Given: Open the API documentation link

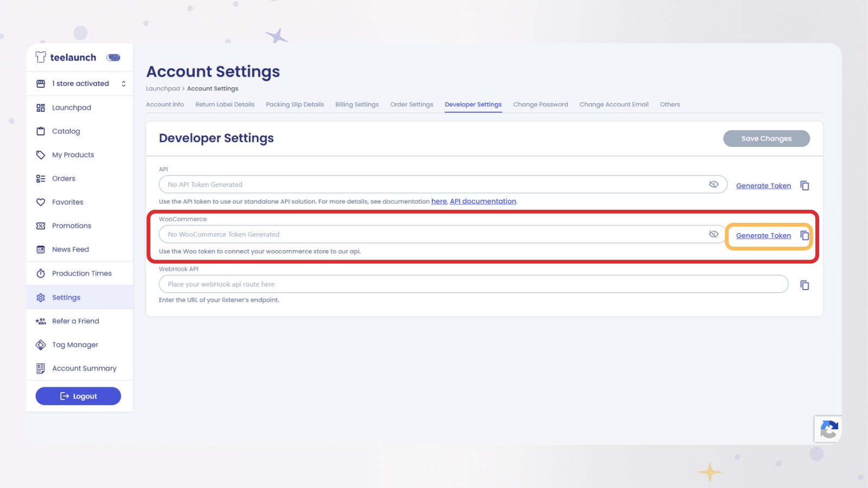Looking at the screenshot, I should point(483,201).
